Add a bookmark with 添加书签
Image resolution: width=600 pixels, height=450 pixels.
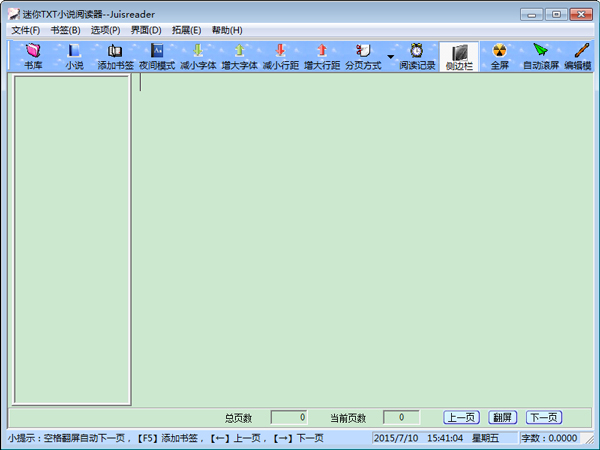click(x=115, y=56)
